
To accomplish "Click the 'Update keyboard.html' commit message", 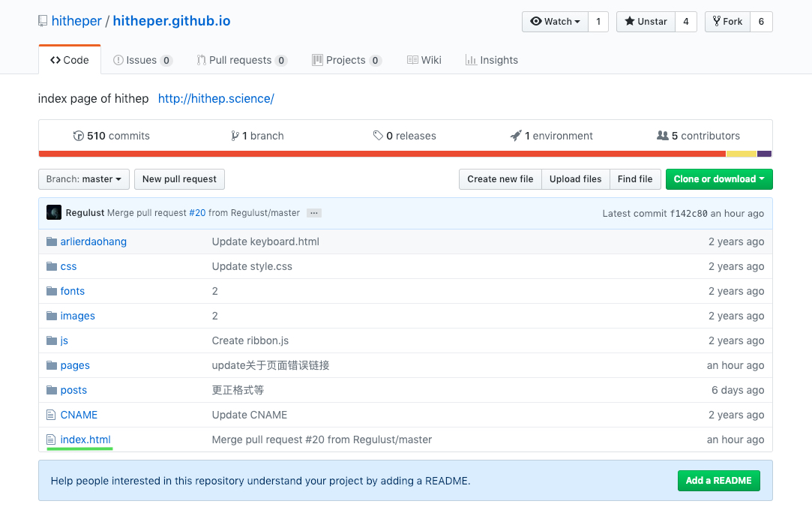I will coord(265,242).
